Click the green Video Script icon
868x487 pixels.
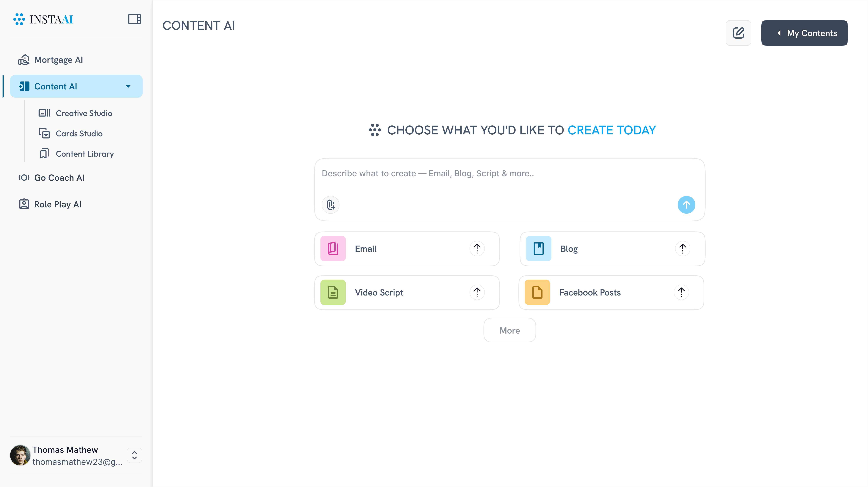(333, 292)
